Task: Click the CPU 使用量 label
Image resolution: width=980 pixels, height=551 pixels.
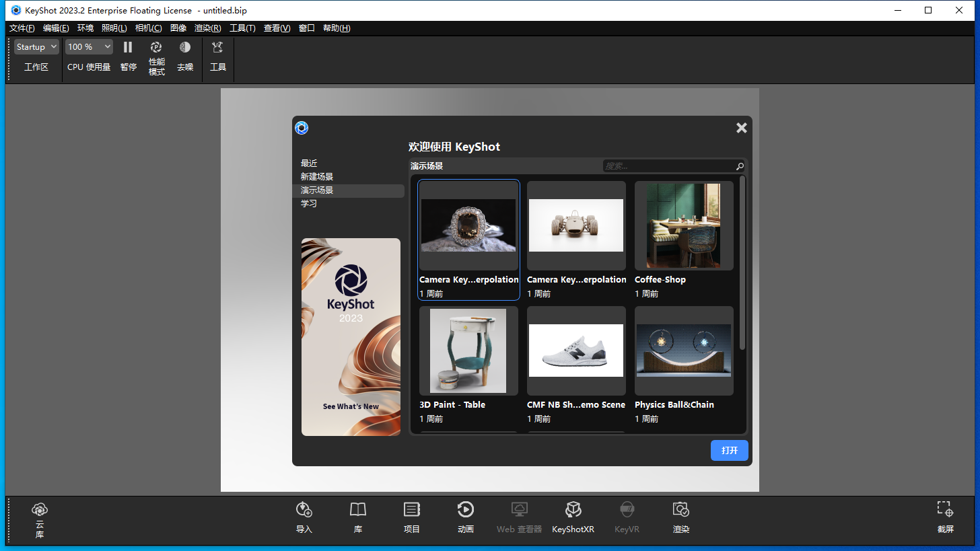Action: pyautogui.click(x=89, y=67)
